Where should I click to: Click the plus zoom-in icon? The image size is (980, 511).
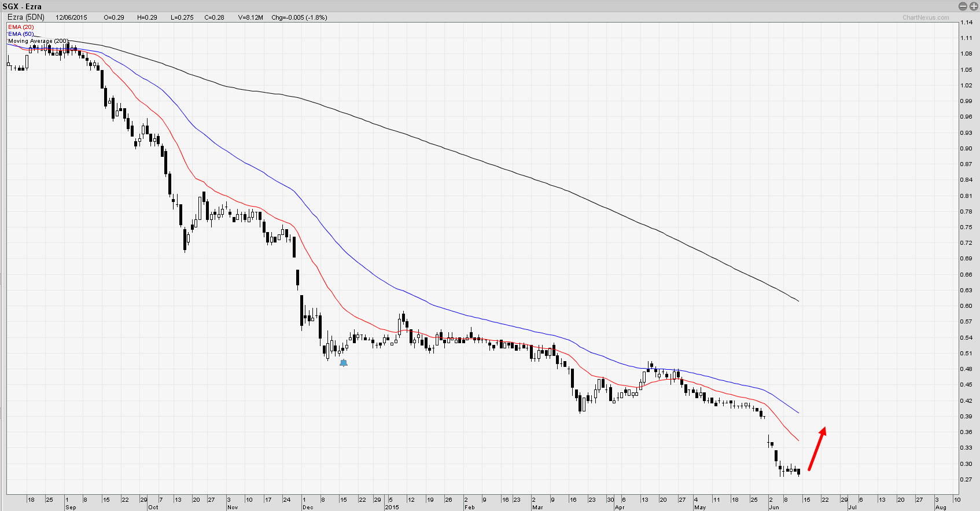pyautogui.click(x=973, y=6)
